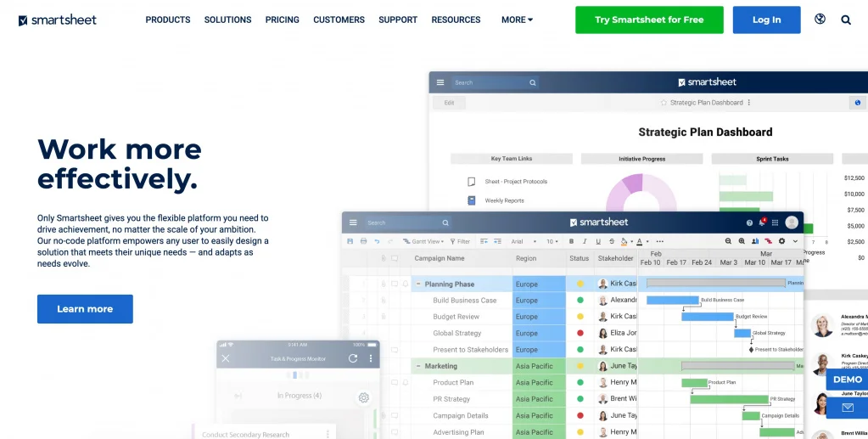
Task: Click the DEMO button
Action: (848, 380)
